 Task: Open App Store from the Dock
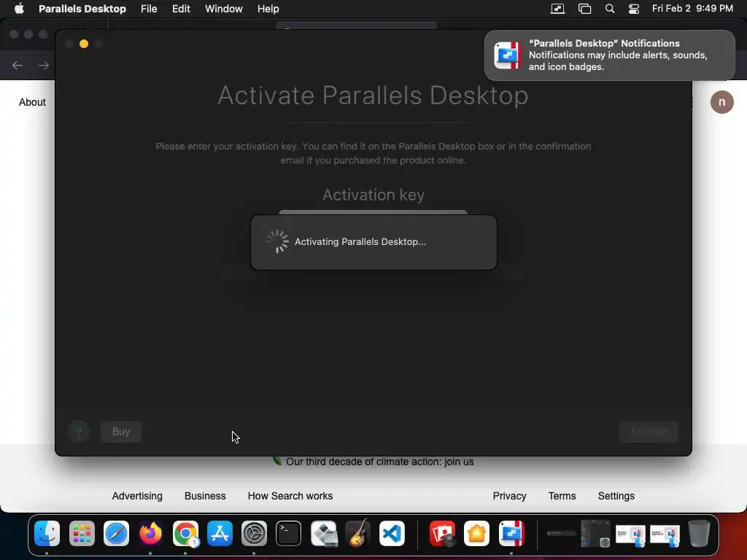click(220, 533)
